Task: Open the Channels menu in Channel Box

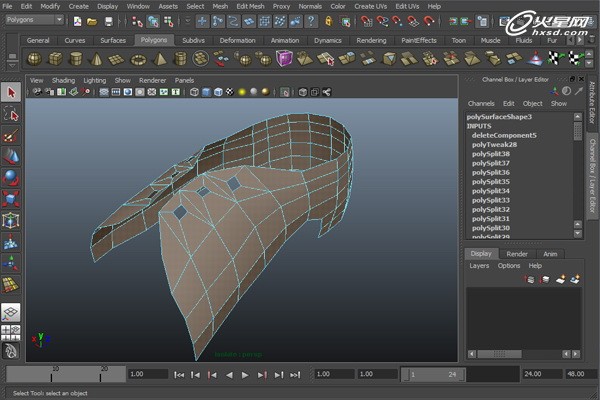Action: point(481,104)
